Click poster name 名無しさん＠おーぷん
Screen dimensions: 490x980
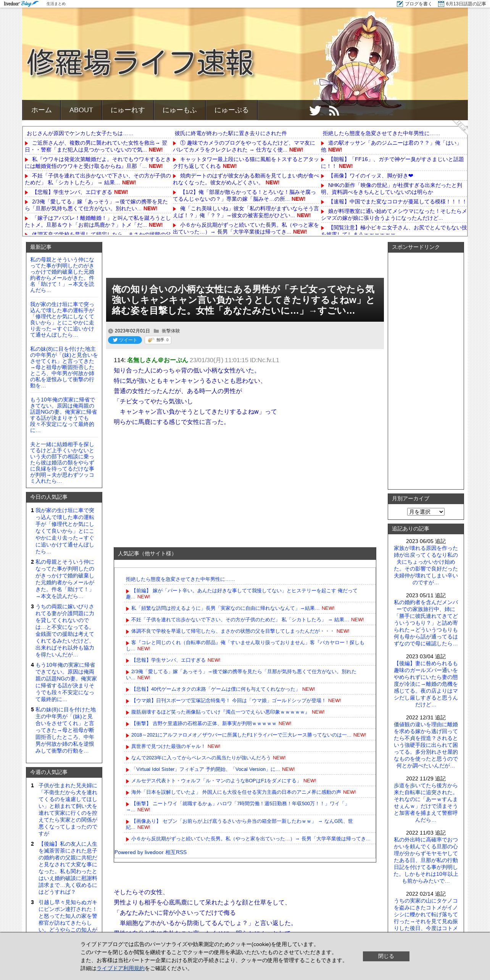(x=157, y=360)
